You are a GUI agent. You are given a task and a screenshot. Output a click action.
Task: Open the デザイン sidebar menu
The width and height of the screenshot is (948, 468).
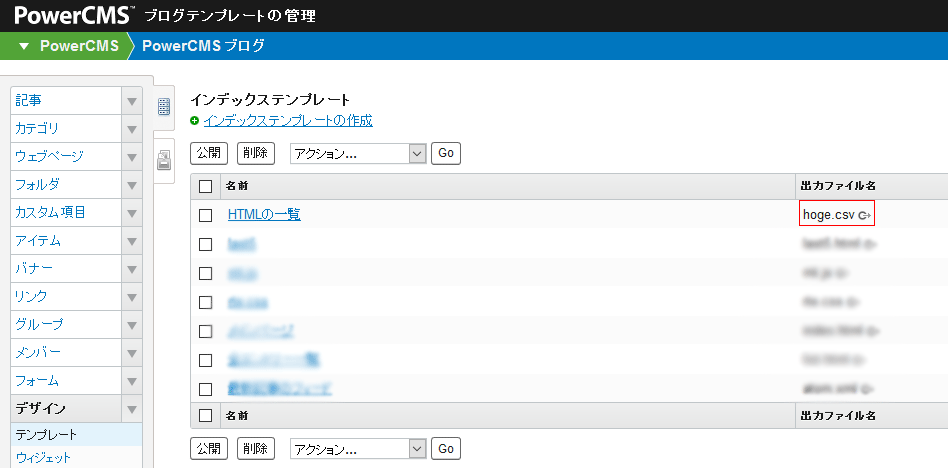pos(66,409)
